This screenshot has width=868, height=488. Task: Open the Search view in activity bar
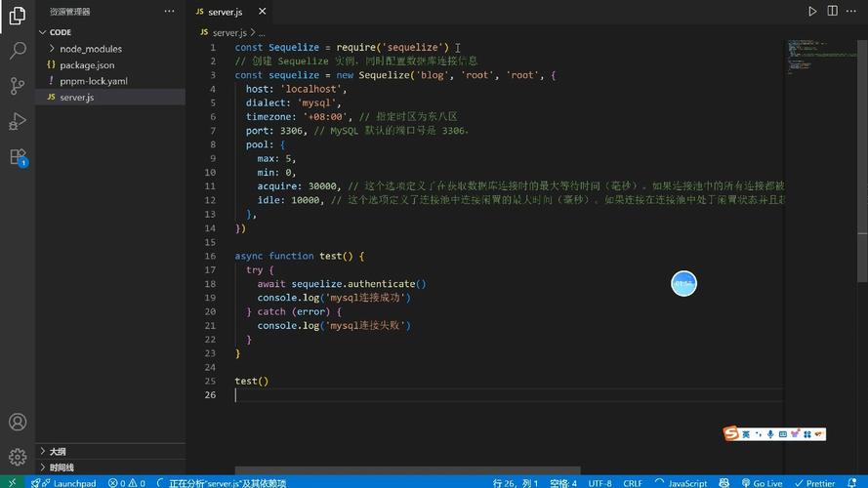point(18,51)
